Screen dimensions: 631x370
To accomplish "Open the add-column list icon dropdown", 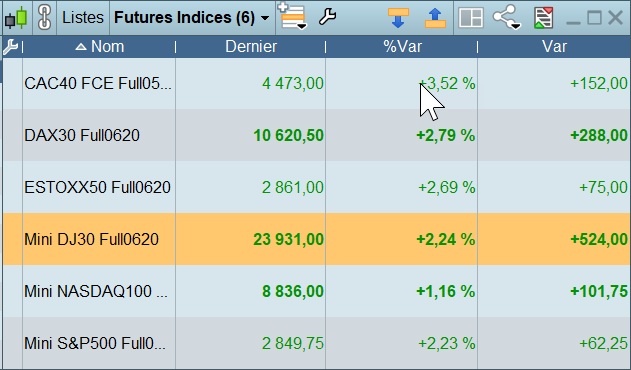I will [x=293, y=17].
